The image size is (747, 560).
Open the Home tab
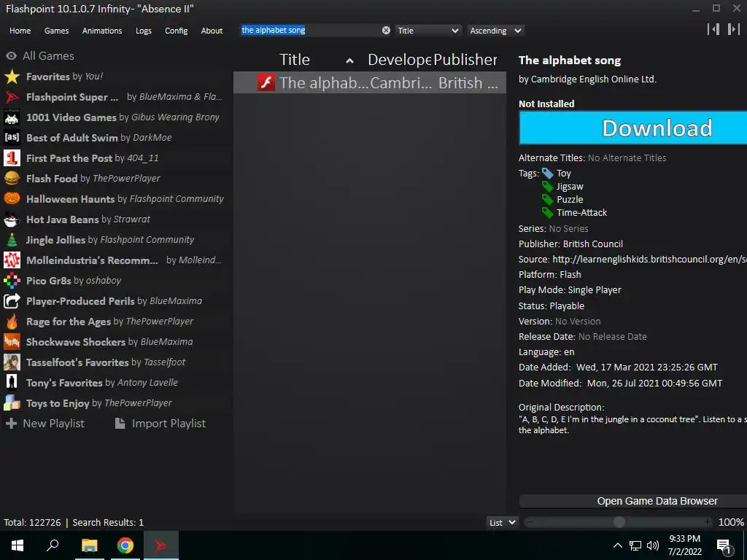coord(20,31)
